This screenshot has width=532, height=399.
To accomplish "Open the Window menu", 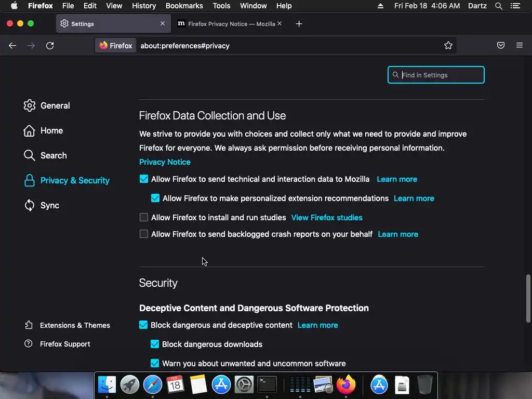I will 254,6.
